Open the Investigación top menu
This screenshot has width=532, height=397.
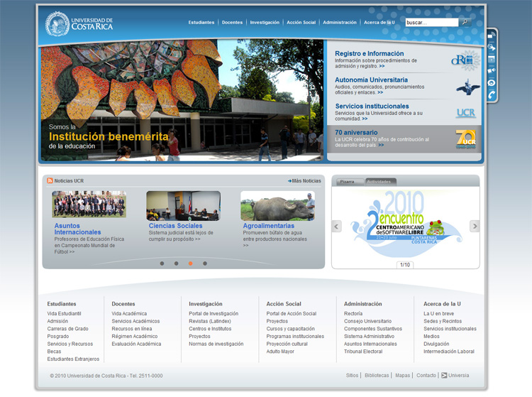point(265,23)
